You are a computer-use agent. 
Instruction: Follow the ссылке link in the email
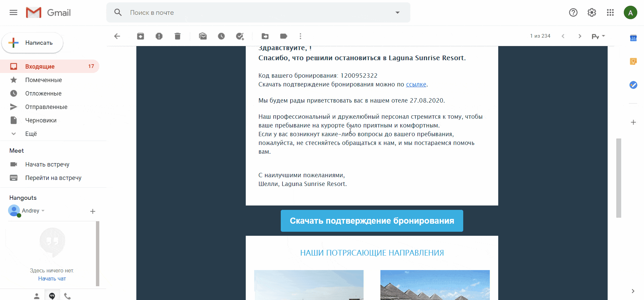point(416,84)
